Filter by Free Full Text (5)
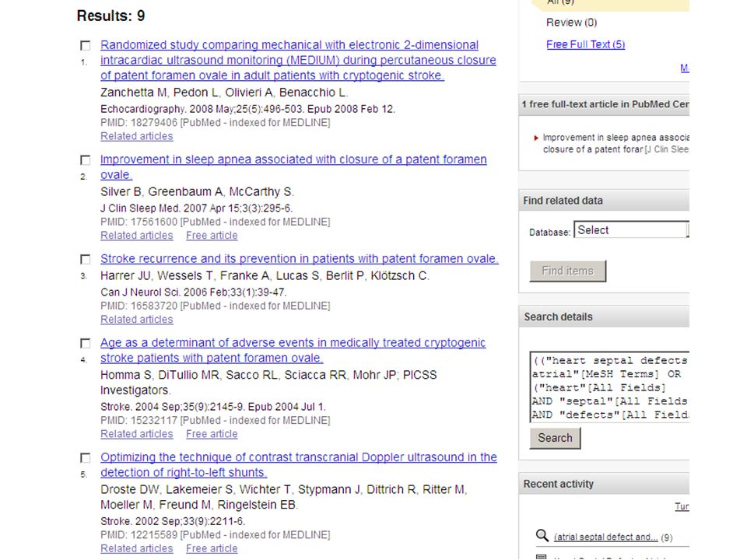747x560 pixels. 585,44
